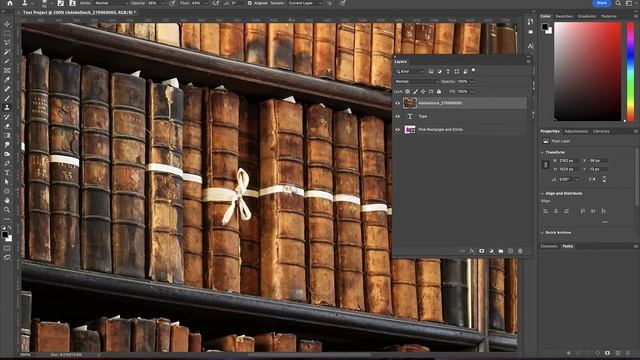Click inside the color picker field

(x=587, y=71)
